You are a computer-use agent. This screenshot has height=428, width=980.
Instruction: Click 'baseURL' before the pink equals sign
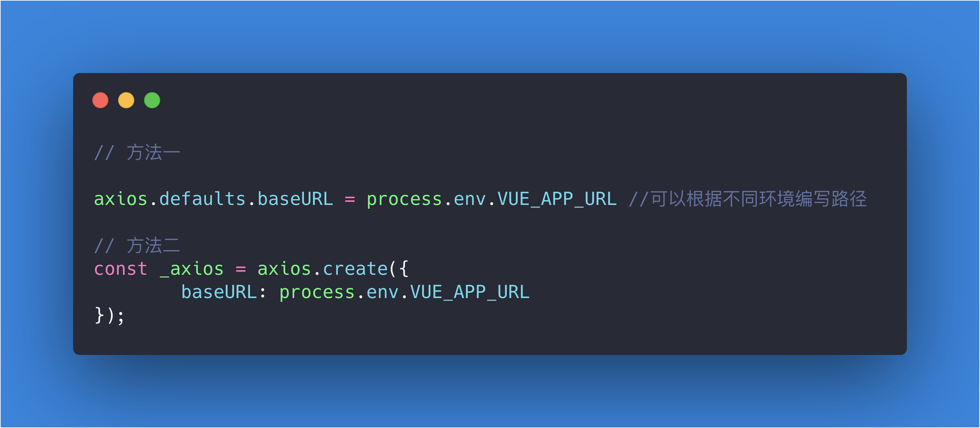(295, 199)
